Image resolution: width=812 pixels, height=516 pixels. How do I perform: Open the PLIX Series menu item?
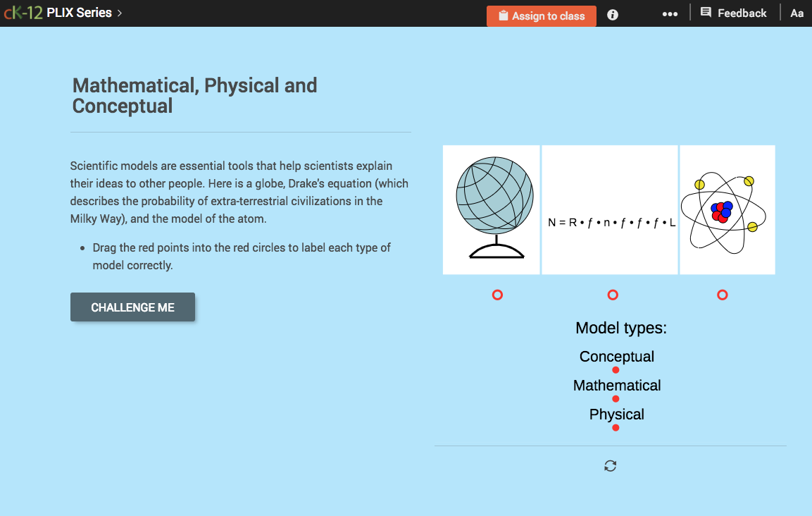tap(79, 12)
